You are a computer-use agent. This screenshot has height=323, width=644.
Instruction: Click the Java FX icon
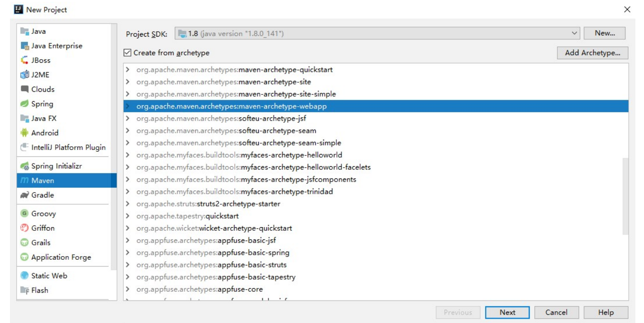coord(24,118)
